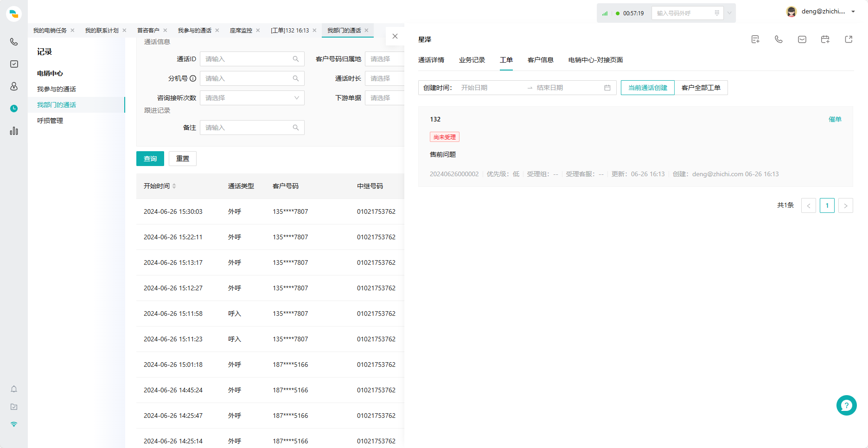Image resolution: width=868 pixels, height=448 pixels.
Task: Open the 业务记录 tab
Action: point(472,60)
